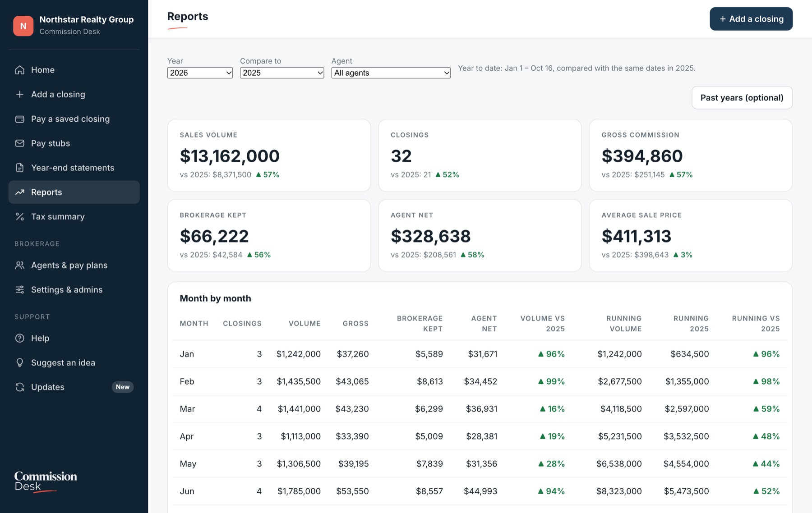Click the Sales Volume card value $13,162,000
This screenshot has width=812, height=513.
pyautogui.click(x=230, y=156)
